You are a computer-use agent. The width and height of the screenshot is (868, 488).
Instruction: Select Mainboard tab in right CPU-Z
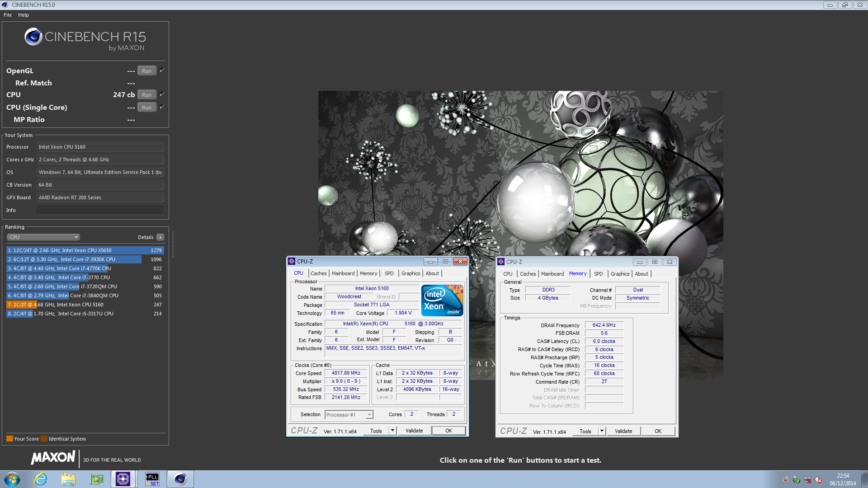(552, 274)
